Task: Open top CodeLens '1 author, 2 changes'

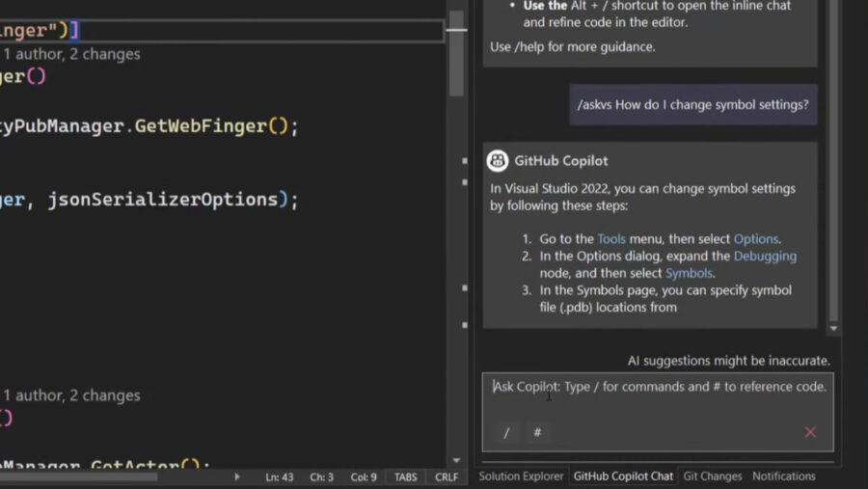Action: (71, 54)
